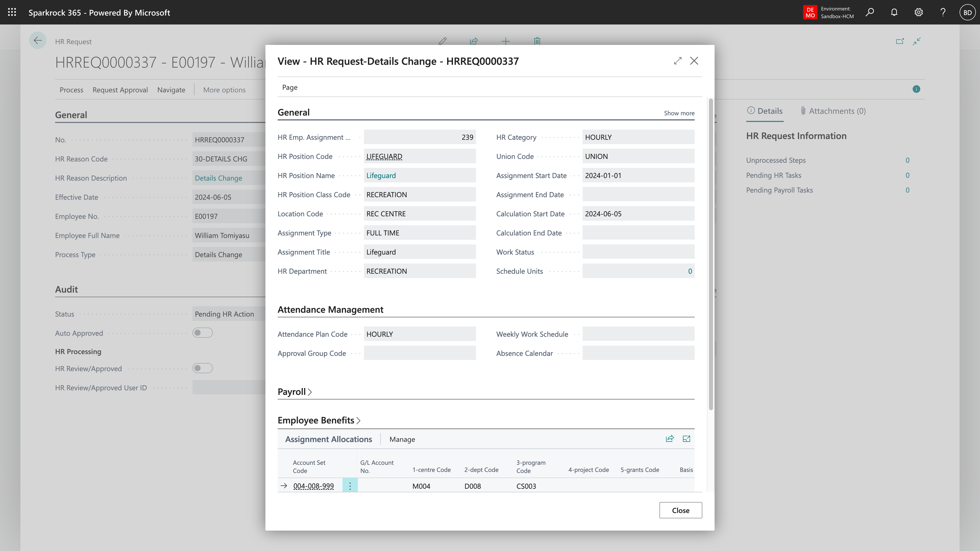Switch to the Attachments (0) tab
980x551 pixels.
pyautogui.click(x=833, y=111)
